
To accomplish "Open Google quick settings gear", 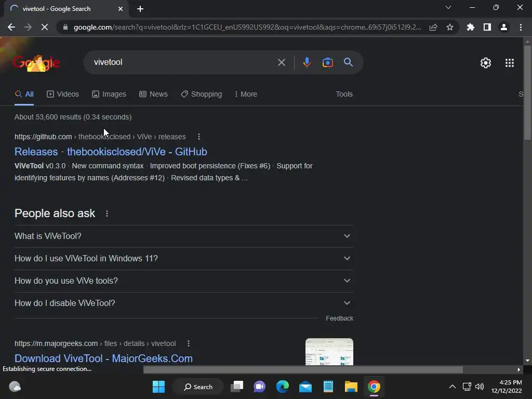I will click(x=486, y=63).
